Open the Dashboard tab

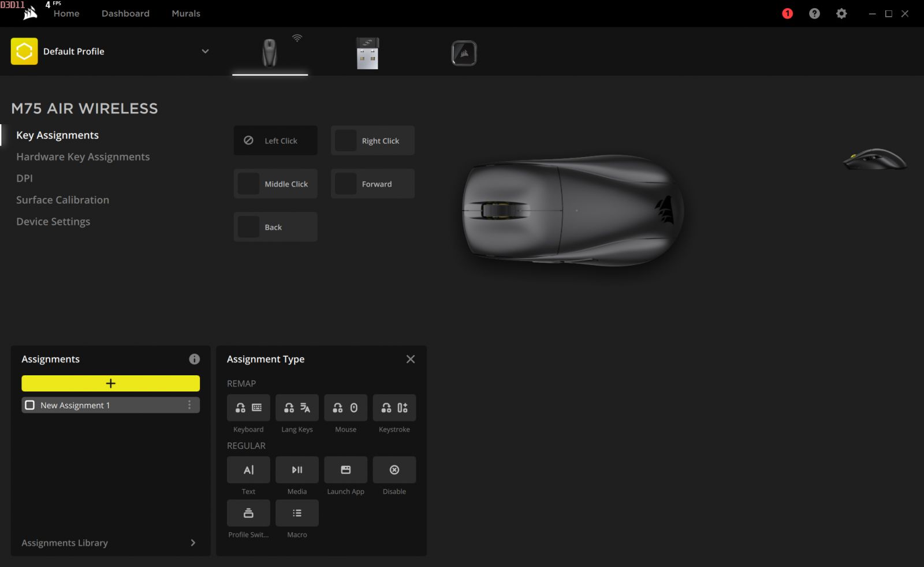click(x=125, y=13)
